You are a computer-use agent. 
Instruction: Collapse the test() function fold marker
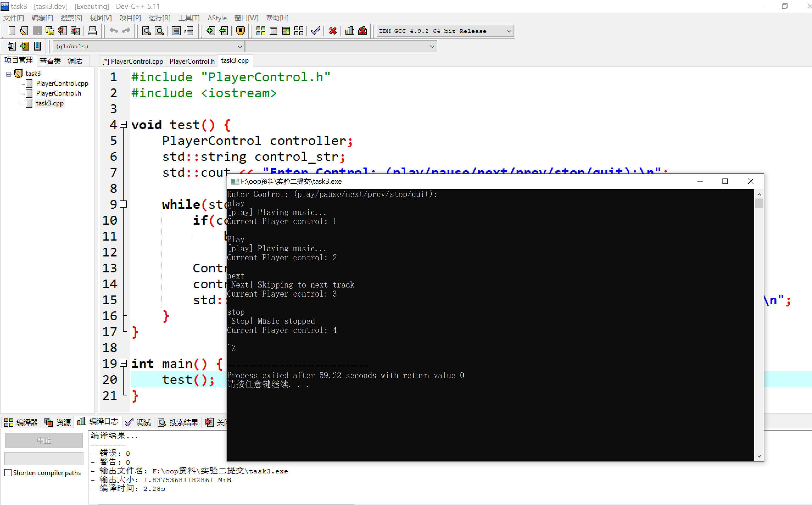[124, 125]
